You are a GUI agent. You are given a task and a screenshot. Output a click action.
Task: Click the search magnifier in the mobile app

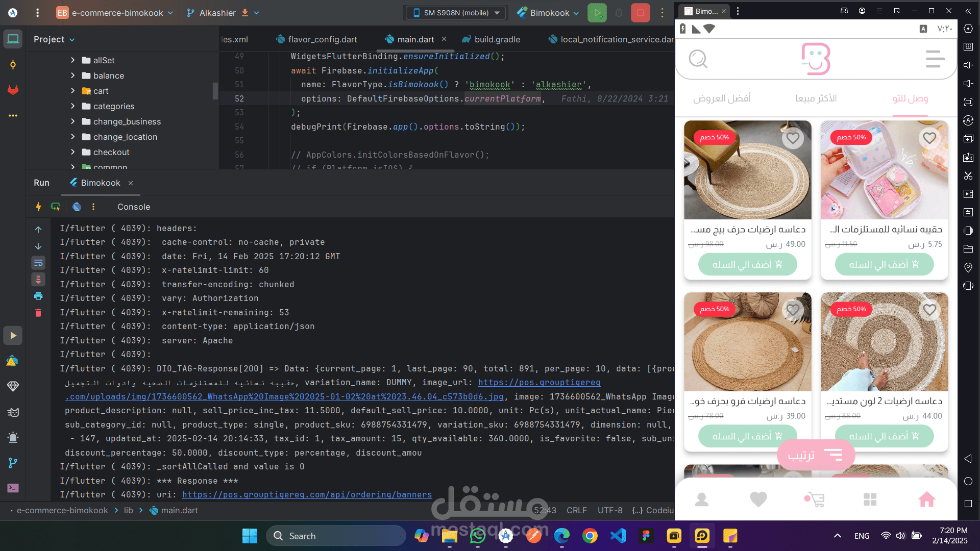click(698, 59)
